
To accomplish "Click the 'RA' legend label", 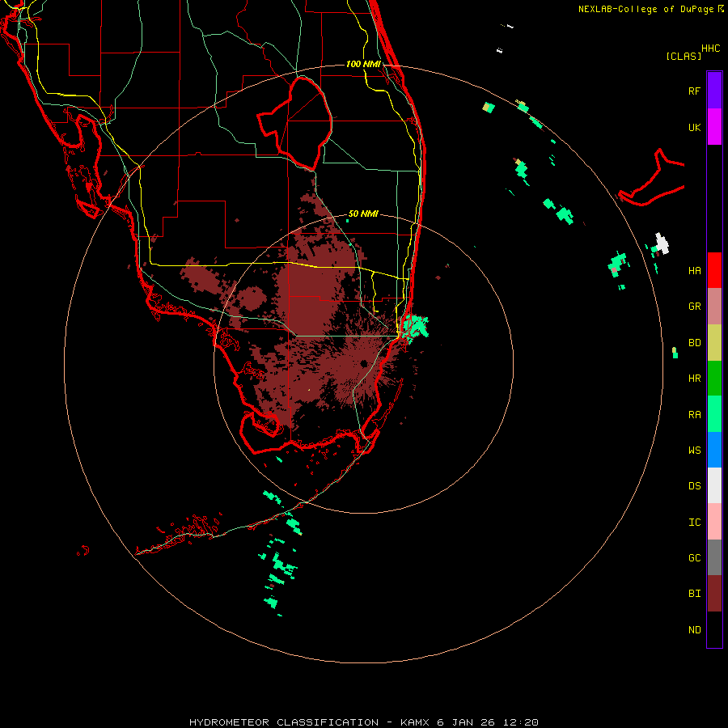I will point(694,415).
